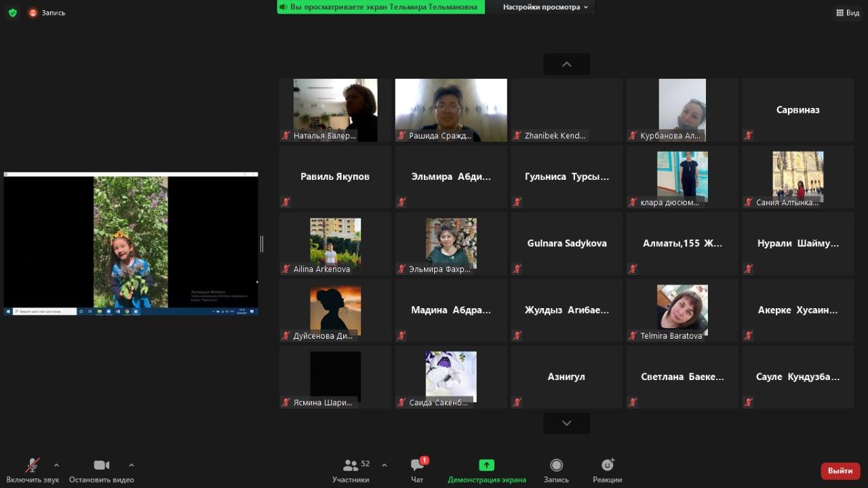Image resolution: width=868 pixels, height=488 pixels.
Task: Open the View layout options
Action: pyautogui.click(x=848, y=12)
